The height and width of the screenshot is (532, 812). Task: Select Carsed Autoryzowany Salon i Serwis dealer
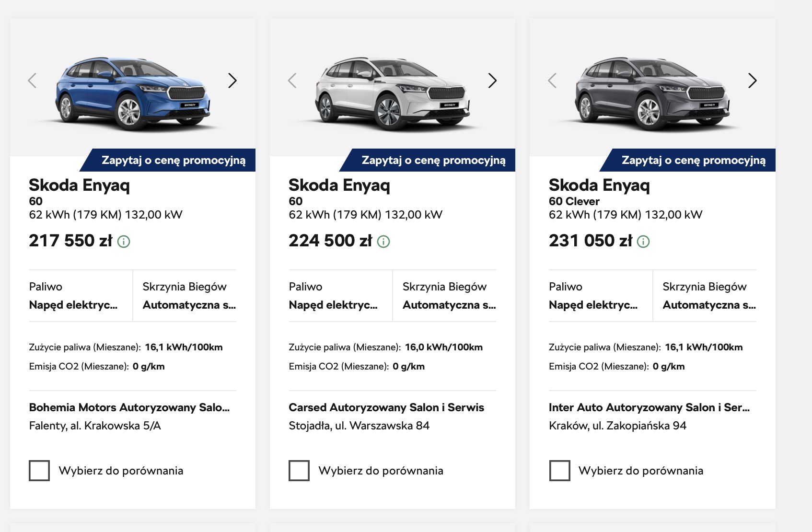[386, 407]
